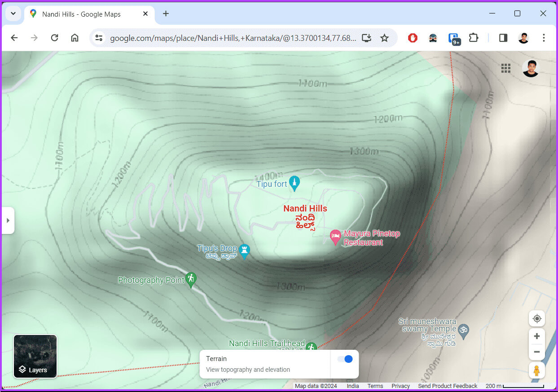558x392 pixels.
Task: Open the tab search dropdown
Action: [13, 13]
